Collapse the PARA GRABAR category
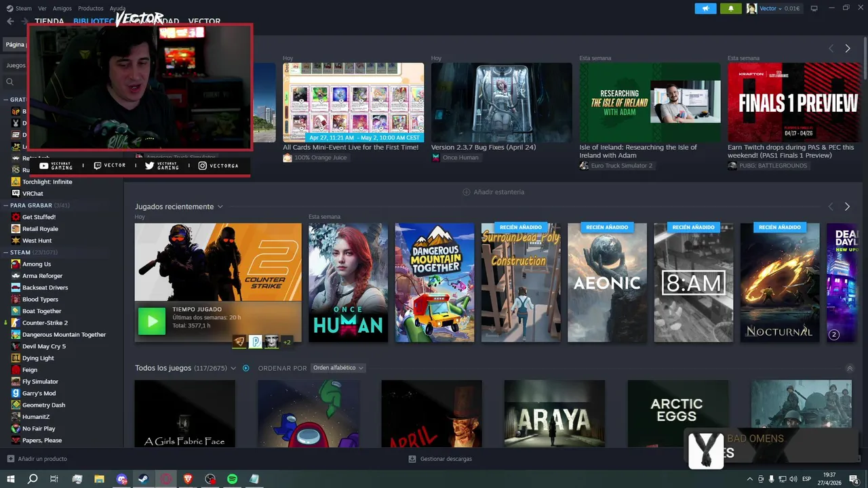 click(x=6, y=205)
